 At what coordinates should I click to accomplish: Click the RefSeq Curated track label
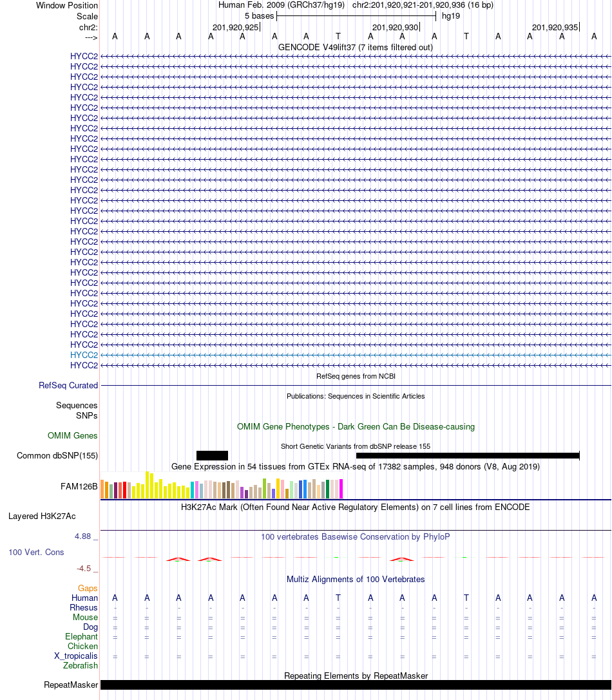tap(68, 385)
